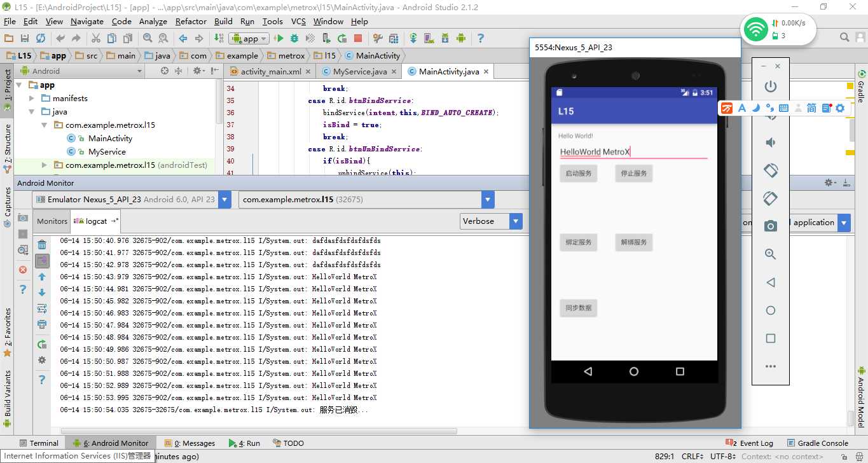Click the emulator Rotate Left icon

tap(770, 170)
